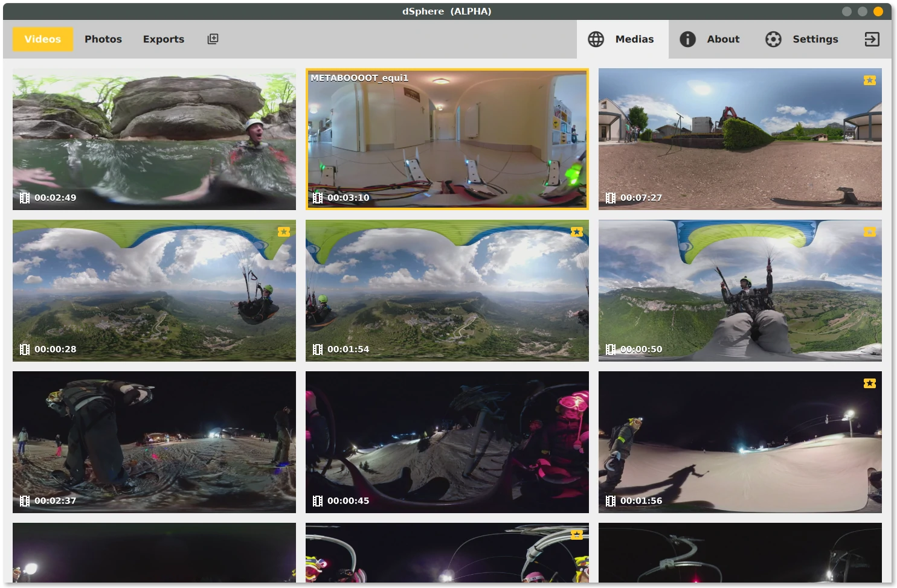
Task: Toggle favorite star on 00:01:56 video
Action: point(870,383)
